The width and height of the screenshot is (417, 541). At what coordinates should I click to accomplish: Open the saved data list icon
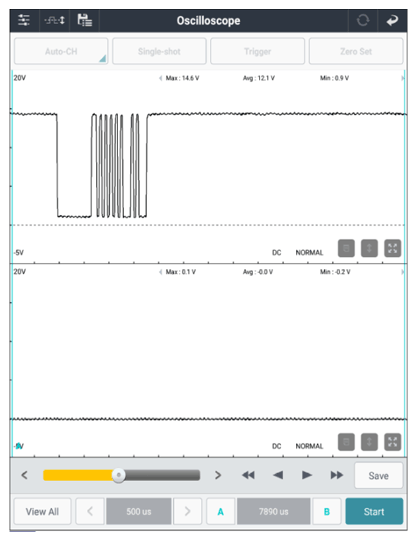tap(85, 20)
